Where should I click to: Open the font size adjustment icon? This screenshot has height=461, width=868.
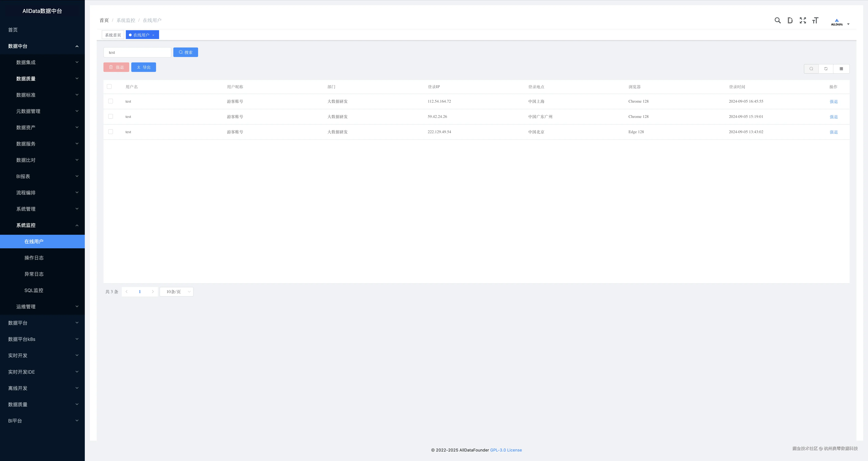tap(815, 21)
